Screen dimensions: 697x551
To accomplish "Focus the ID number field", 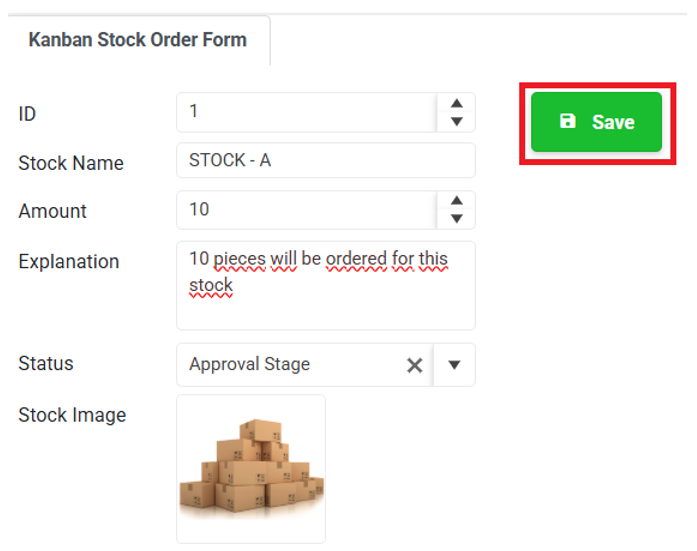I will [307, 112].
